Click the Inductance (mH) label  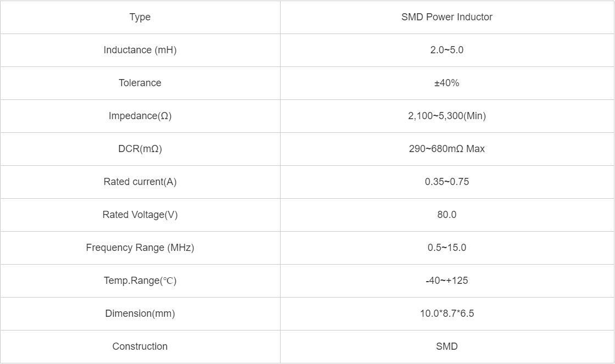140,50
